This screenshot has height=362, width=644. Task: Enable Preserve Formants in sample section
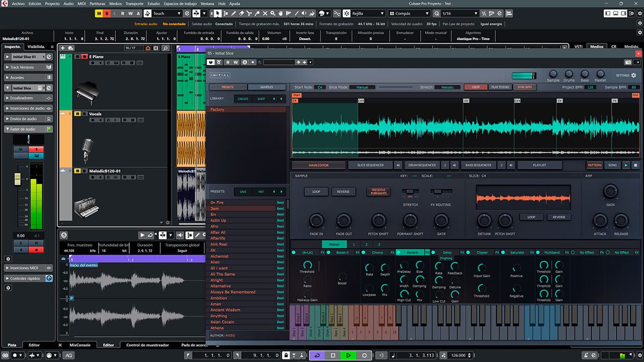tap(378, 191)
